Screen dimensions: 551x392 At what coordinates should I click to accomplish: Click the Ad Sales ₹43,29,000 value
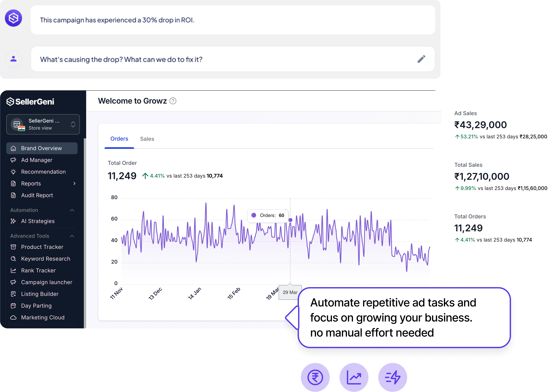coord(480,125)
